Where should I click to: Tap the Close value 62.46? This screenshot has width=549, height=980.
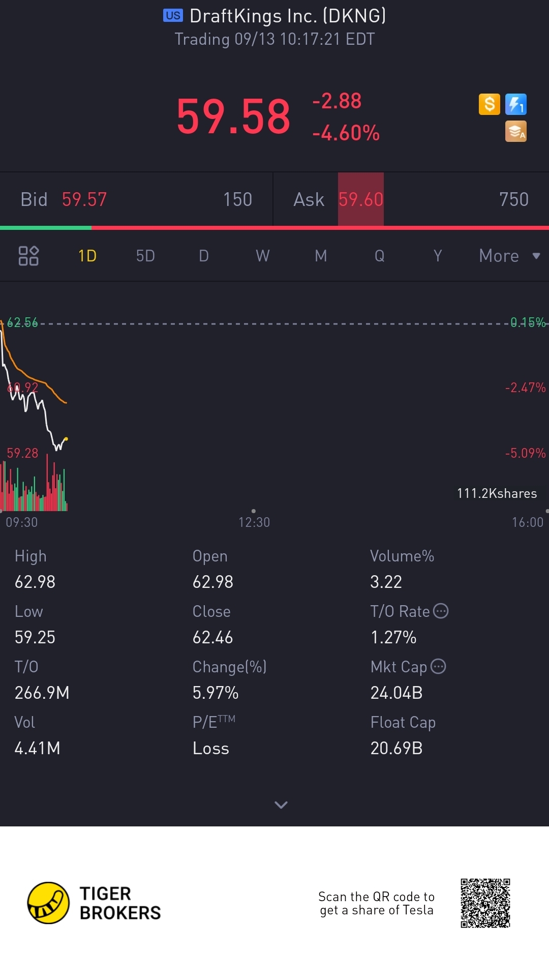(x=213, y=637)
